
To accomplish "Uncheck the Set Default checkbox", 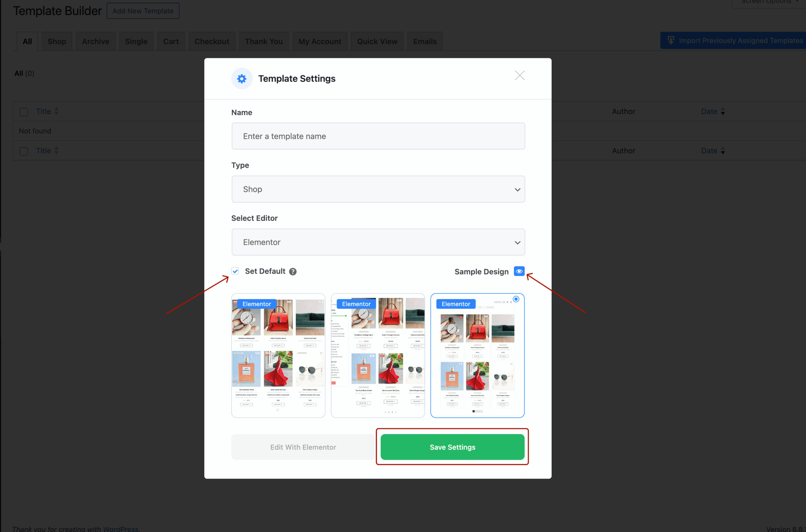I will point(235,271).
